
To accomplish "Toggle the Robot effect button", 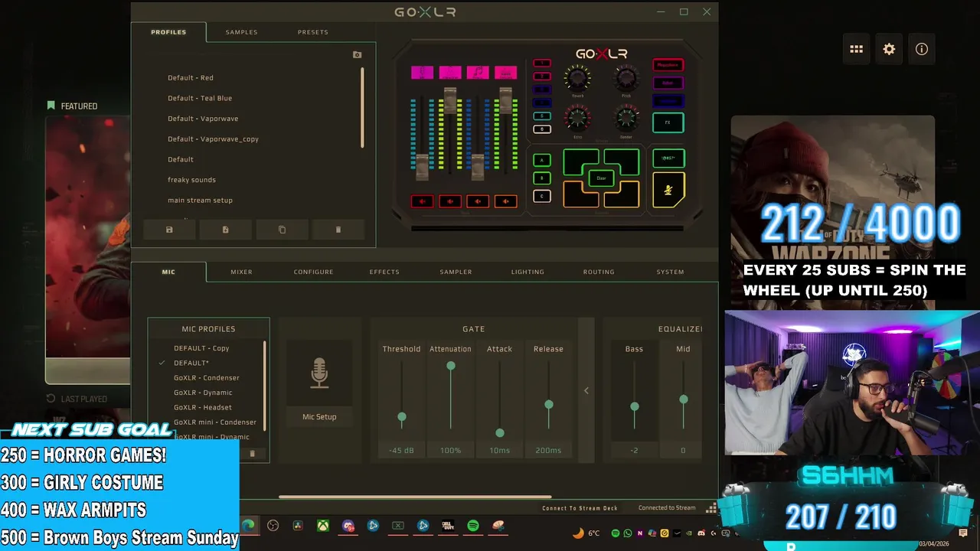I will coord(668,83).
